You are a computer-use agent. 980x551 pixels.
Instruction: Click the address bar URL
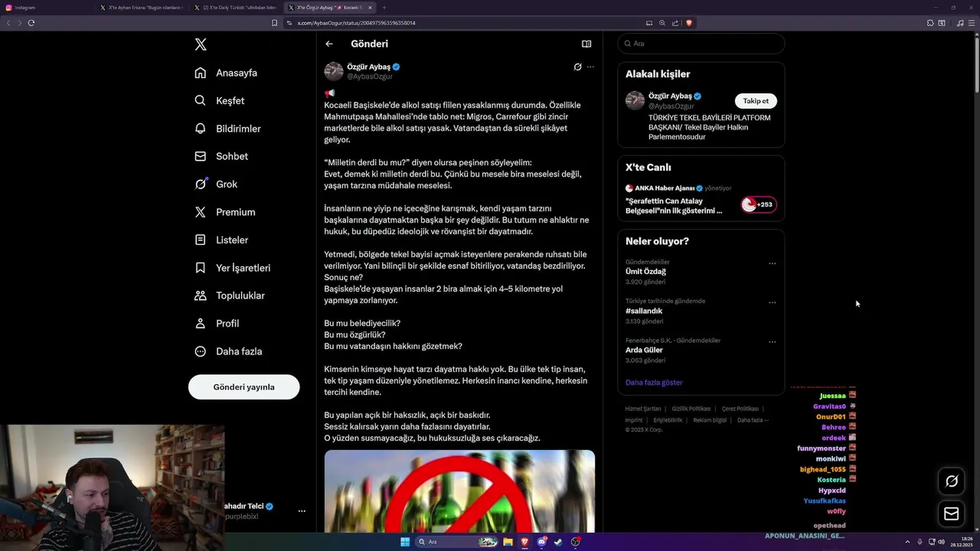(356, 23)
